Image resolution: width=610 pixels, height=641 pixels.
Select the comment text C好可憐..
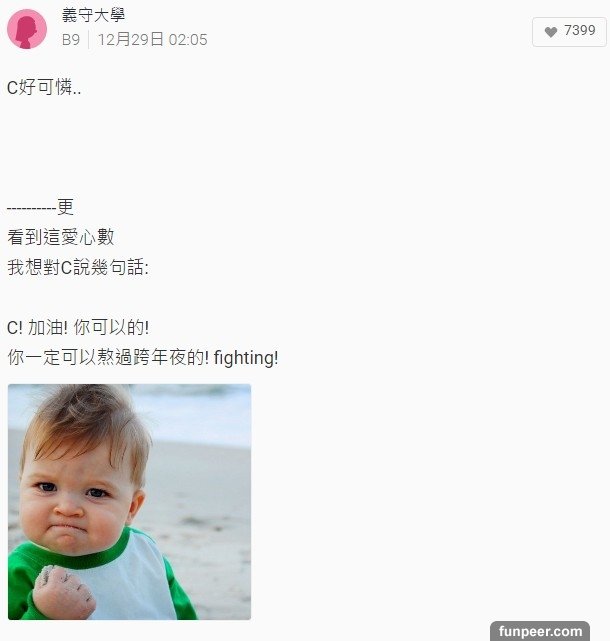pos(44,87)
